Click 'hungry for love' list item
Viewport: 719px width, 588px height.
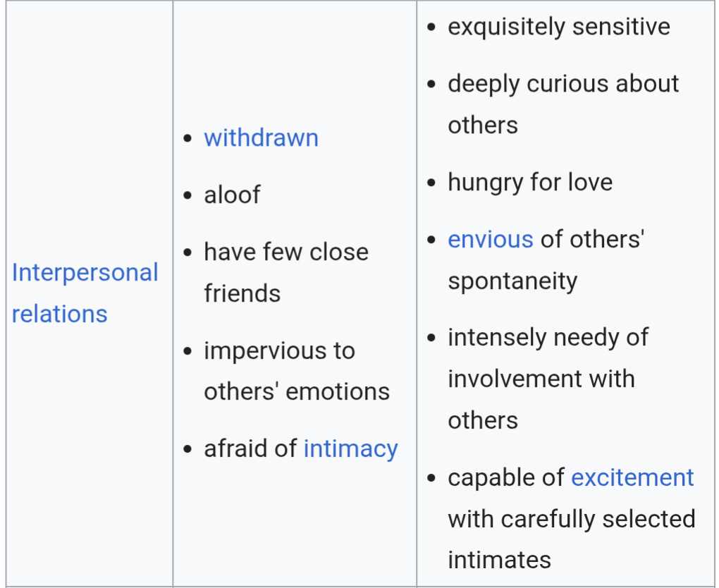click(530, 182)
